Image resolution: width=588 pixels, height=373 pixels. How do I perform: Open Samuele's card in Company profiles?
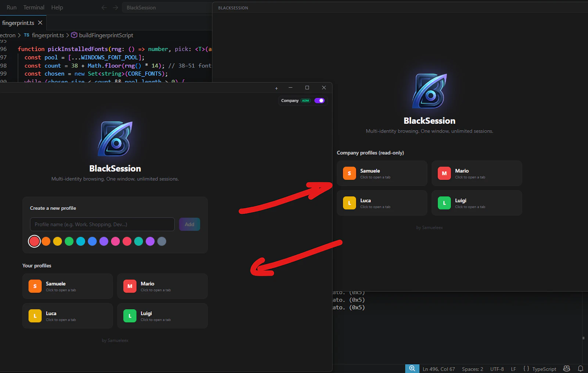point(382,173)
